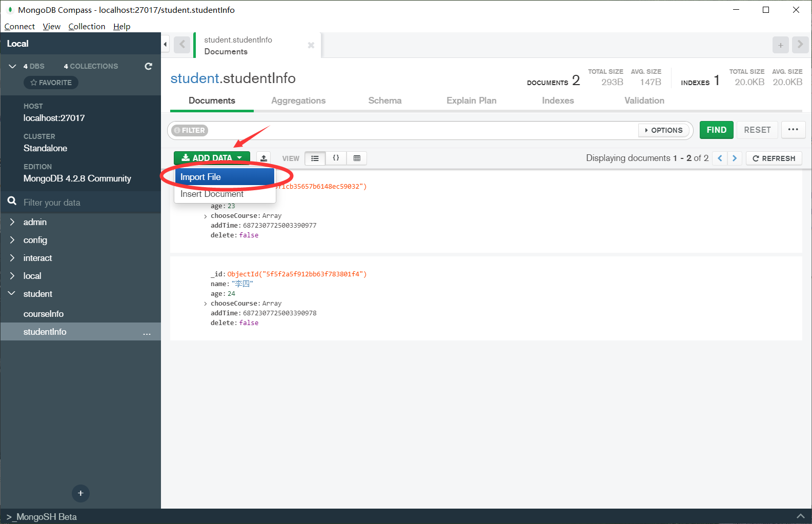The width and height of the screenshot is (812, 524).
Task: Click the FIND button
Action: pyautogui.click(x=717, y=130)
